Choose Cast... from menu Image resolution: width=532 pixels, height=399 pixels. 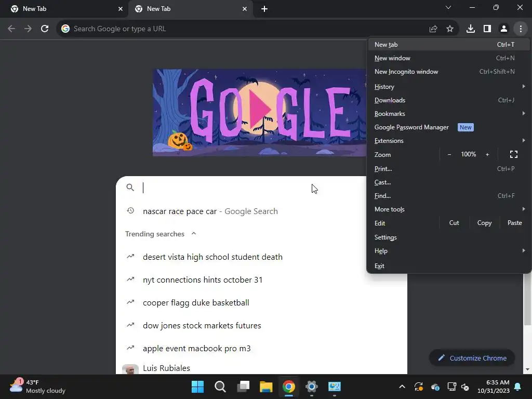(x=448, y=182)
